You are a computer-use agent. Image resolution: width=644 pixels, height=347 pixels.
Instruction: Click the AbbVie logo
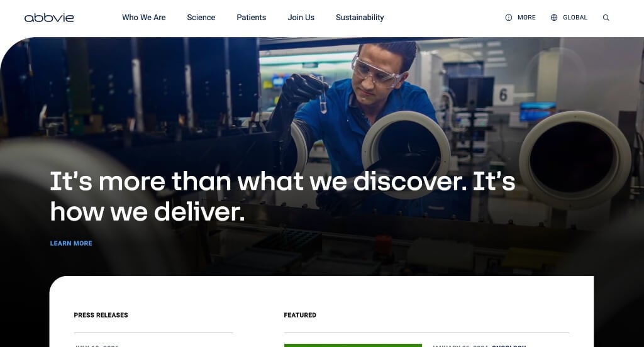coord(49,18)
